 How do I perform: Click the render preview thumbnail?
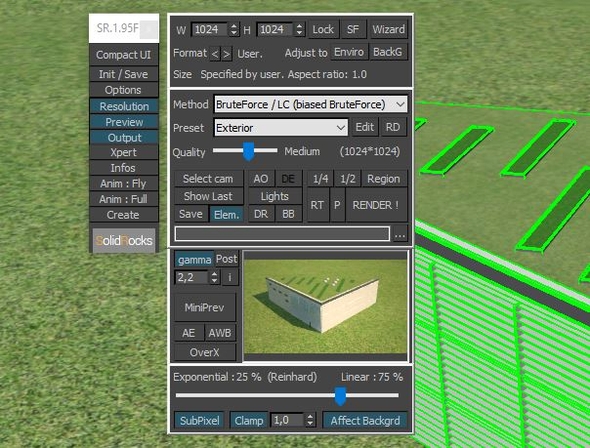(325, 306)
